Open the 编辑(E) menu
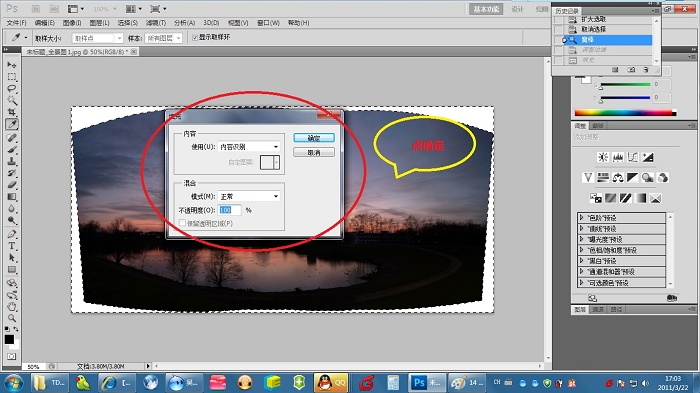The width and height of the screenshot is (700, 393). click(x=45, y=23)
